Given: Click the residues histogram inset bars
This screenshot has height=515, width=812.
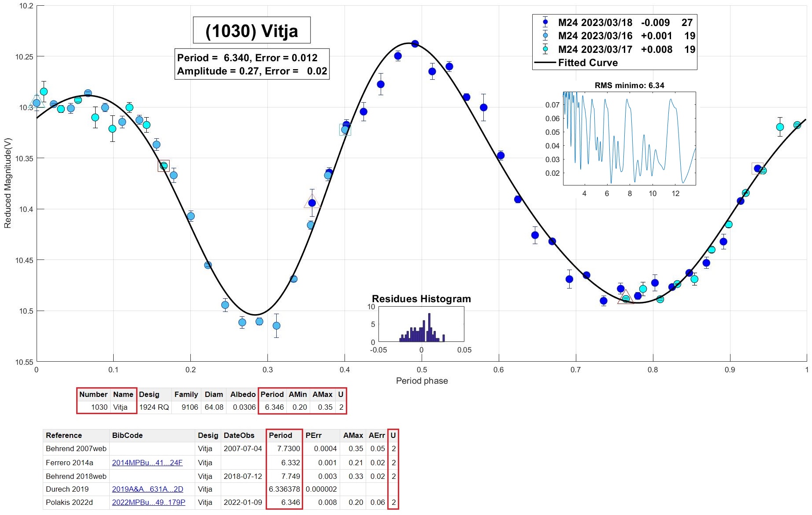Looking at the screenshot, I should [x=422, y=327].
